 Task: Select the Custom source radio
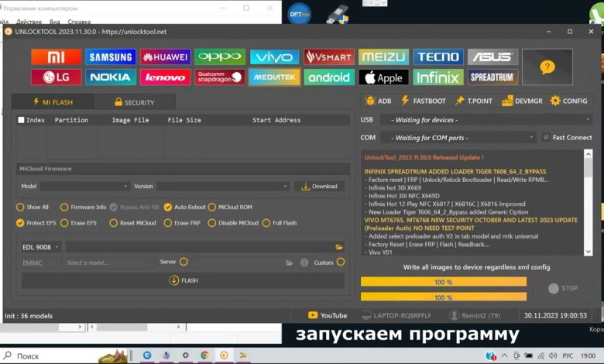tap(341, 262)
